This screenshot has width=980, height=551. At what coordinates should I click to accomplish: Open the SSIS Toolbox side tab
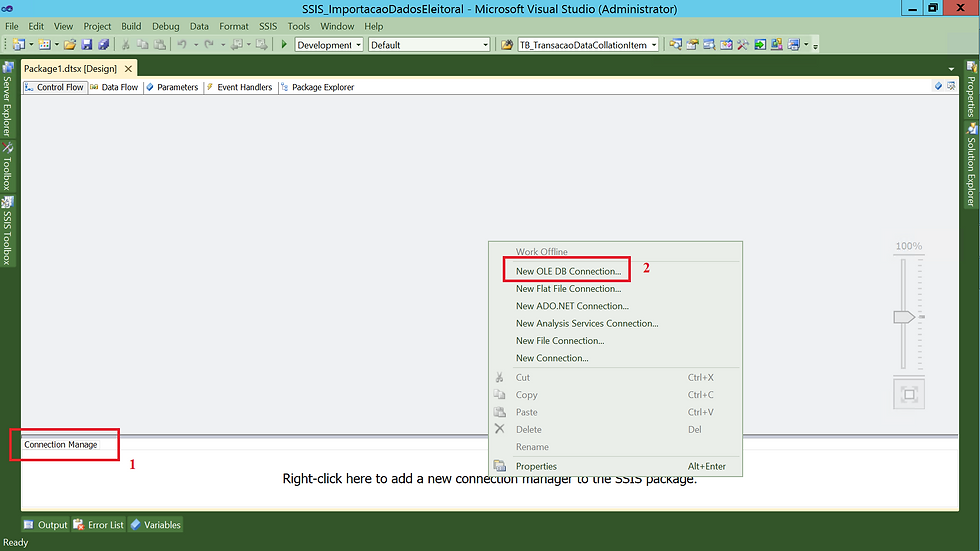pos(8,231)
